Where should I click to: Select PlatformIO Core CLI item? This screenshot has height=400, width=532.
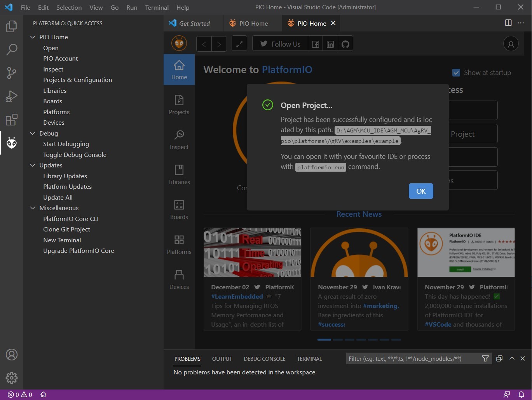[71, 219]
